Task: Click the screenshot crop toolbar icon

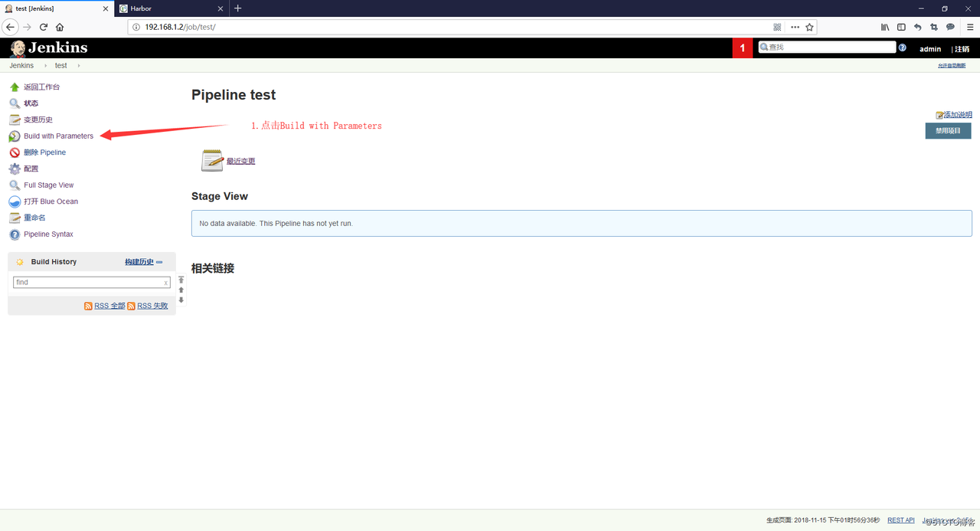Action: click(934, 27)
